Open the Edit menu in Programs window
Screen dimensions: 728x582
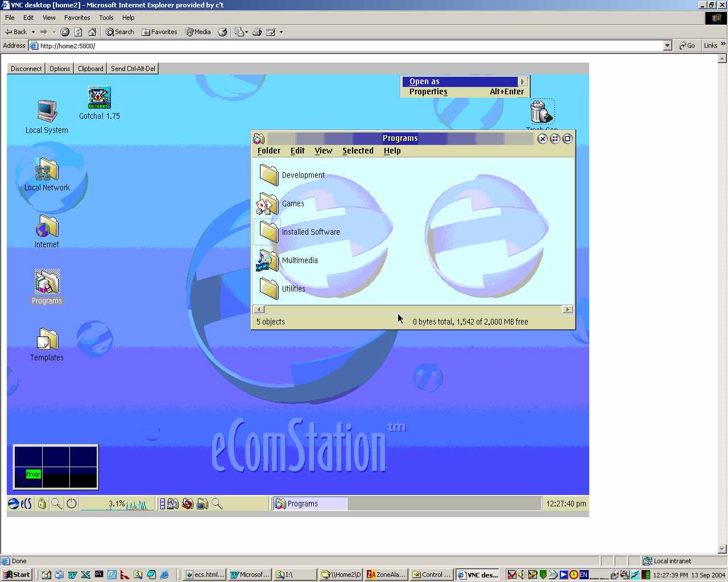point(297,151)
